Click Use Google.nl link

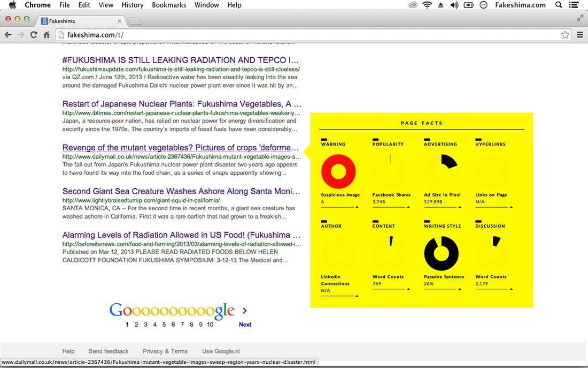tap(221, 351)
